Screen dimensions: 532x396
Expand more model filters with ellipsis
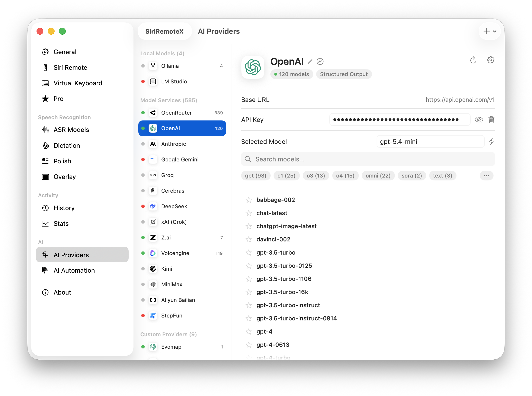point(486,176)
